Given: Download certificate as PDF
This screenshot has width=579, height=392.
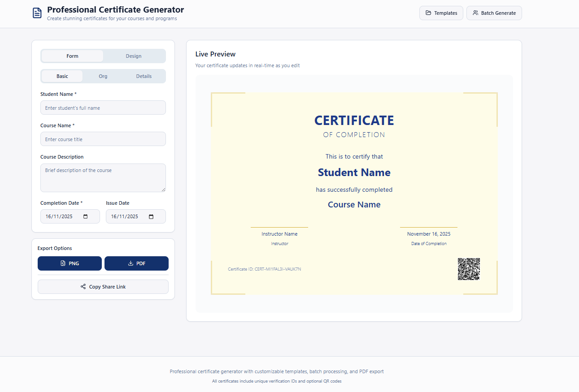Looking at the screenshot, I should point(136,263).
